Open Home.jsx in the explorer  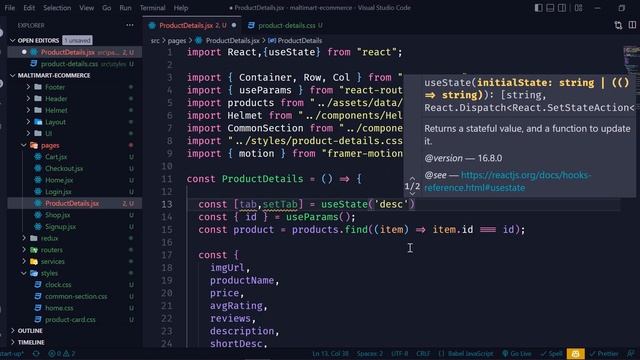coord(59,180)
